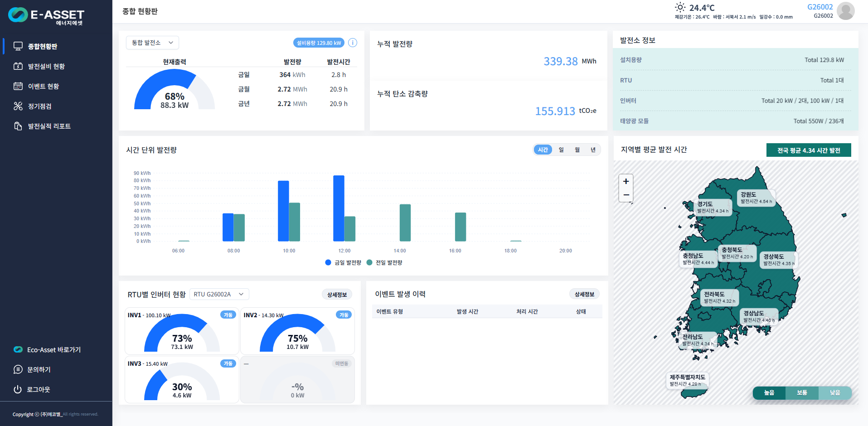868x426 pixels.
Task: Click 상세정보 in RTU별 인버터 현황
Action: tap(337, 295)
